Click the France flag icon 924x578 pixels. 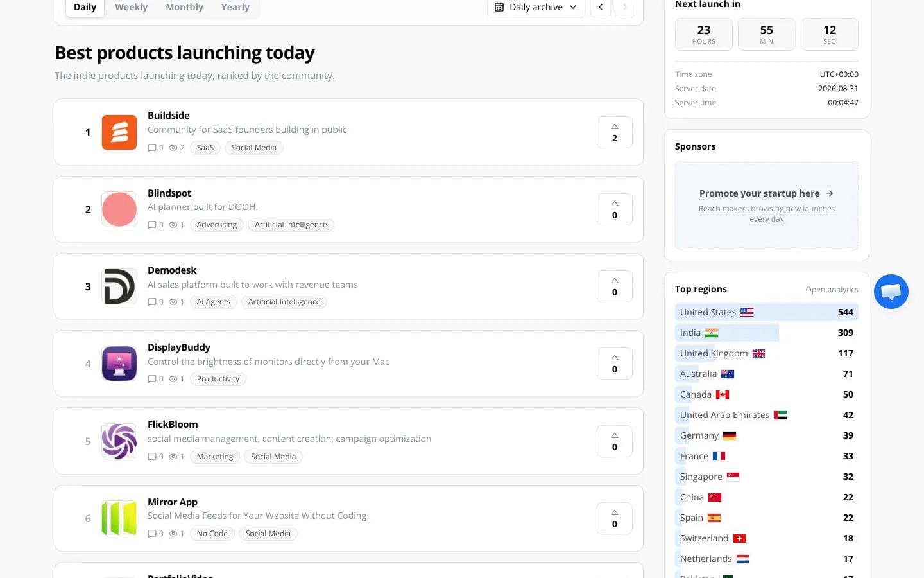pos(719,456)
